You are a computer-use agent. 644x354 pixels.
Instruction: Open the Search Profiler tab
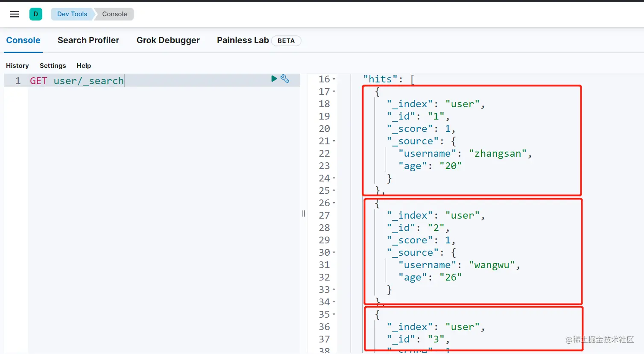88,40
